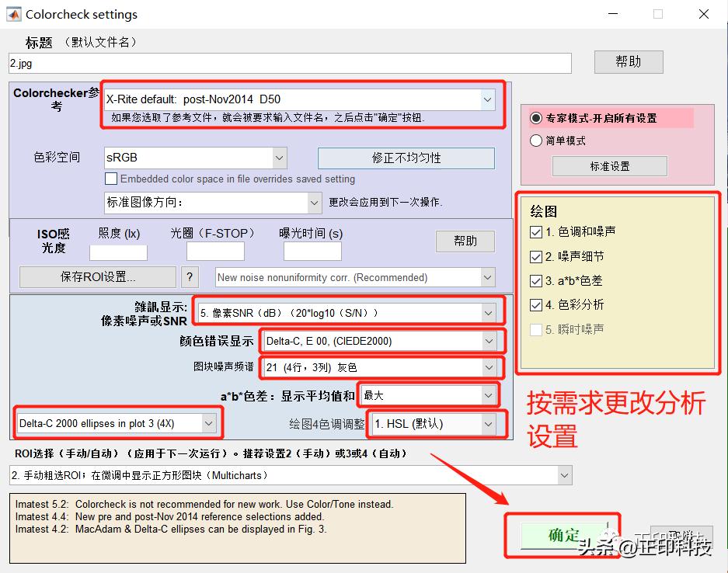The width and height of the screenshot is (728, 573).
Task: Open 图块噪声频谱 patch dropdown 21 灰色
Action: click(380, 367)
